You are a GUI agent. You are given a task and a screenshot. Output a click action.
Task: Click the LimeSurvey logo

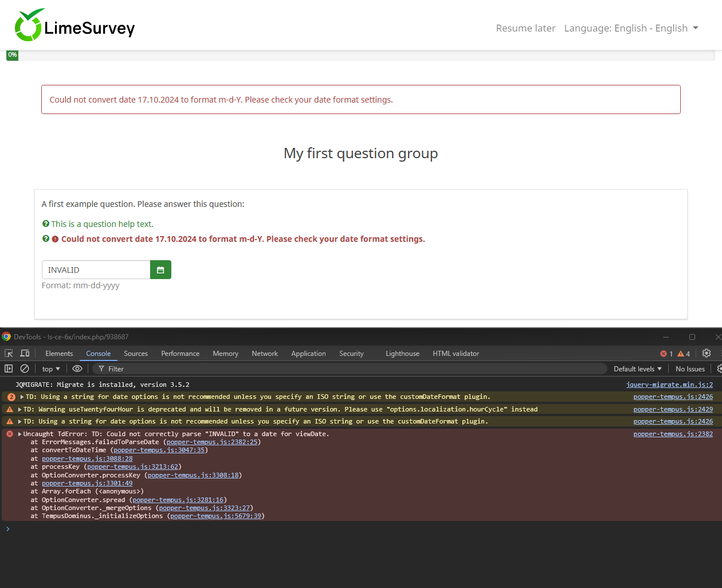75,26
